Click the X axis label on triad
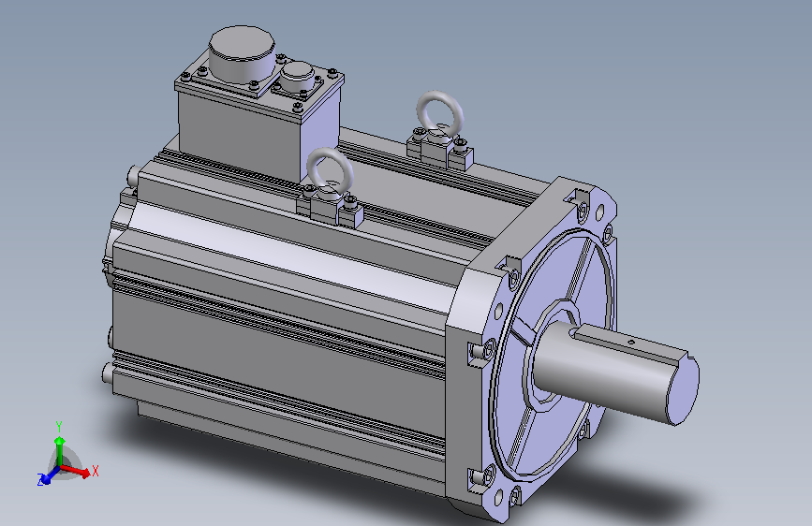812x526 pixels. pyautogui.click(x=95, y=471)
